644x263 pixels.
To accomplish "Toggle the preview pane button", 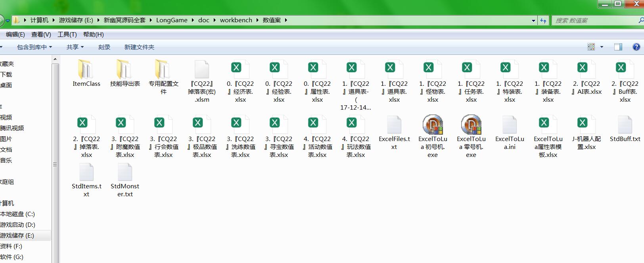I will click(x=618, y=47).
